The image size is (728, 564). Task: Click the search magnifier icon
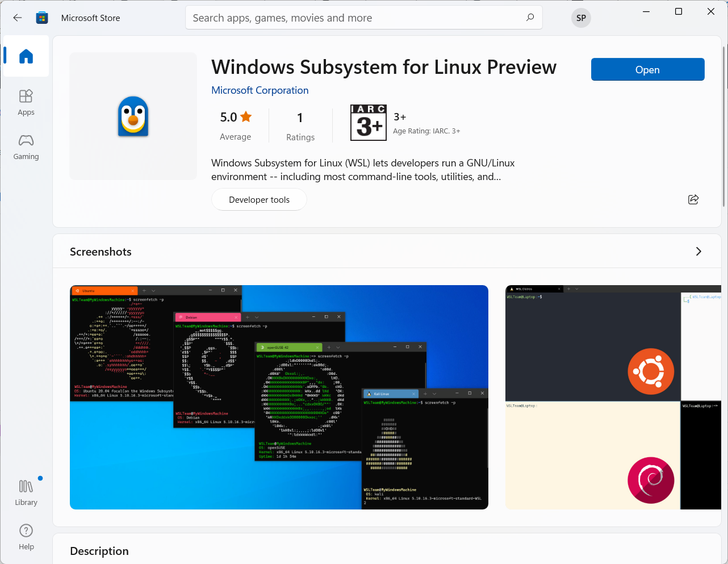click(x=530, y=18)
